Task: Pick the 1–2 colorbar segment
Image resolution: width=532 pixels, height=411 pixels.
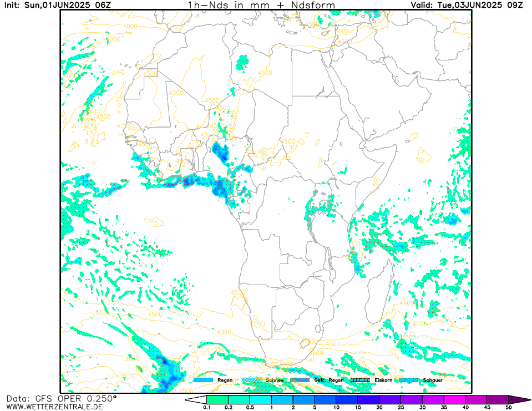Action: pos(282,400)
